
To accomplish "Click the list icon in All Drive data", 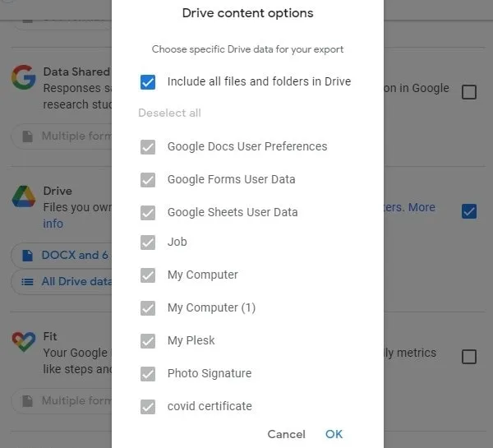I will [27, 282].
